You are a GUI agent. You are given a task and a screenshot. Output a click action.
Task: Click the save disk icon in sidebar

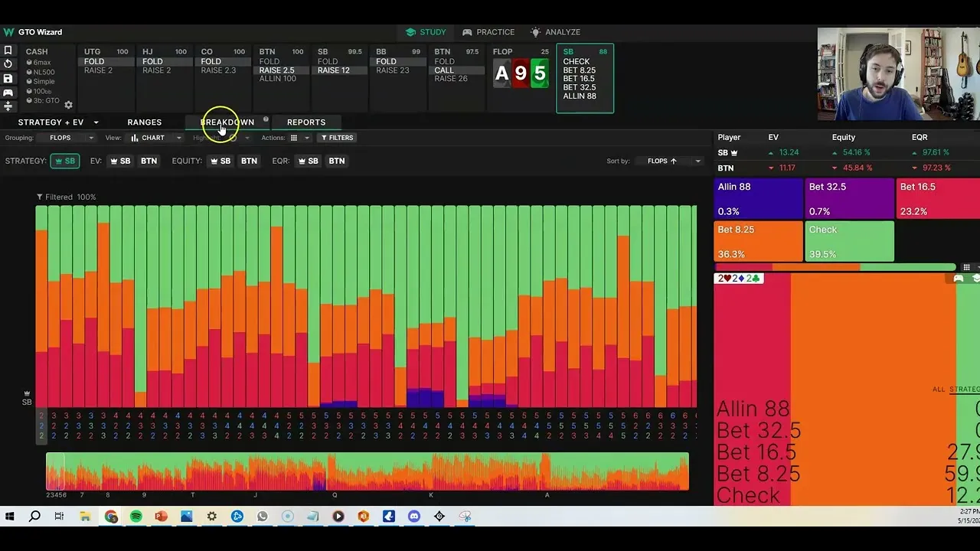[x=8, y=79]
